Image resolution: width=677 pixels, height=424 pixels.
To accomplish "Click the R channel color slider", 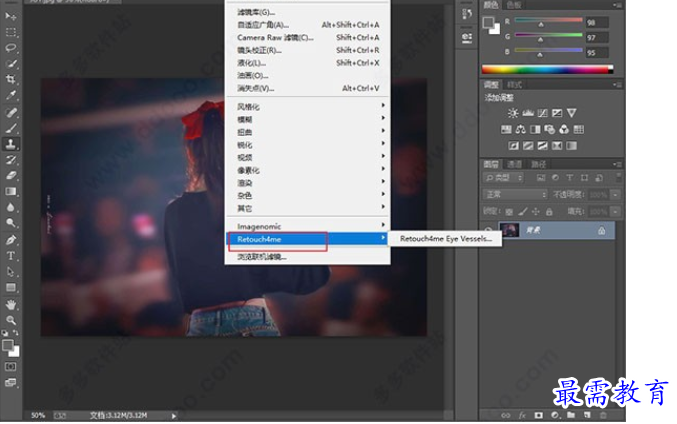I will [x=548, y=21].
